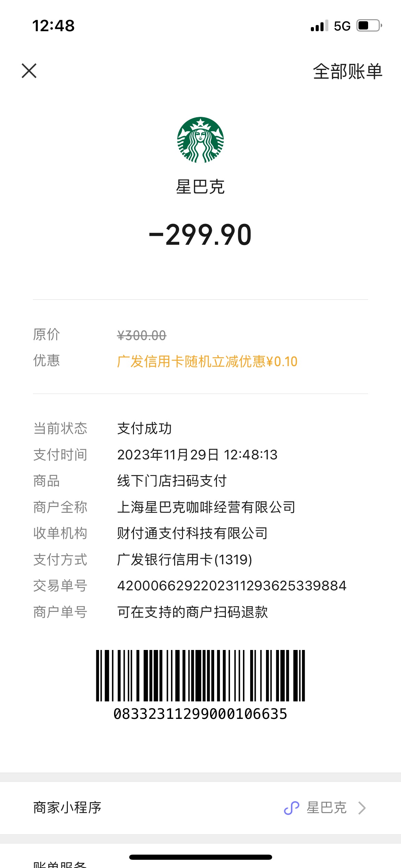Tap the 广发银行信用卡(1319) payment method
The width and height of the screenshot is (401, 868).
pyautogui.click(x=185, y=559)
